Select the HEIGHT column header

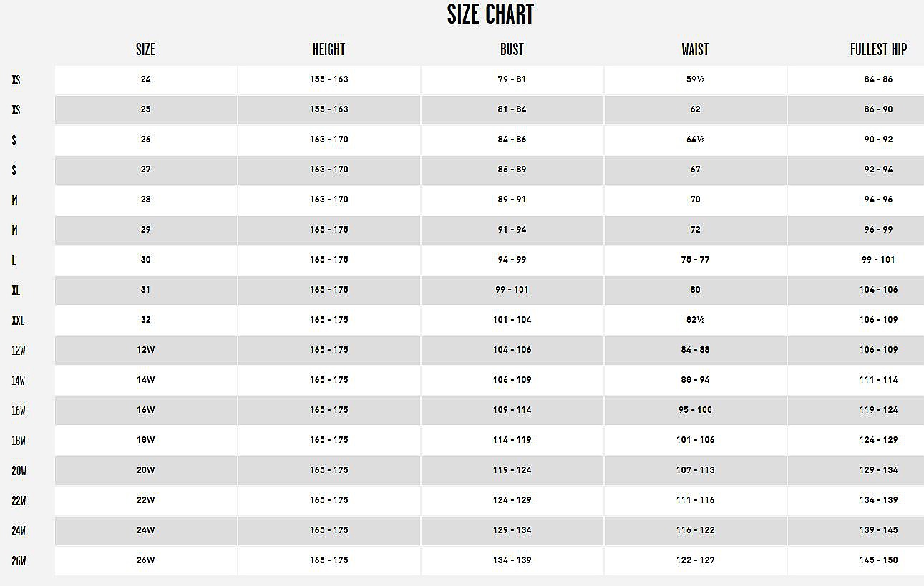point(329,49)
